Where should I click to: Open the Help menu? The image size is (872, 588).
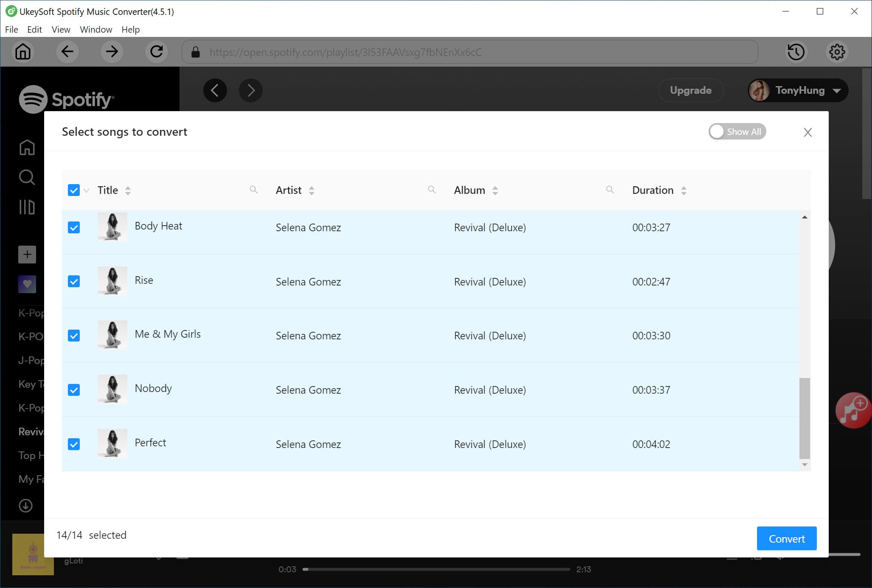pos(130,30)
